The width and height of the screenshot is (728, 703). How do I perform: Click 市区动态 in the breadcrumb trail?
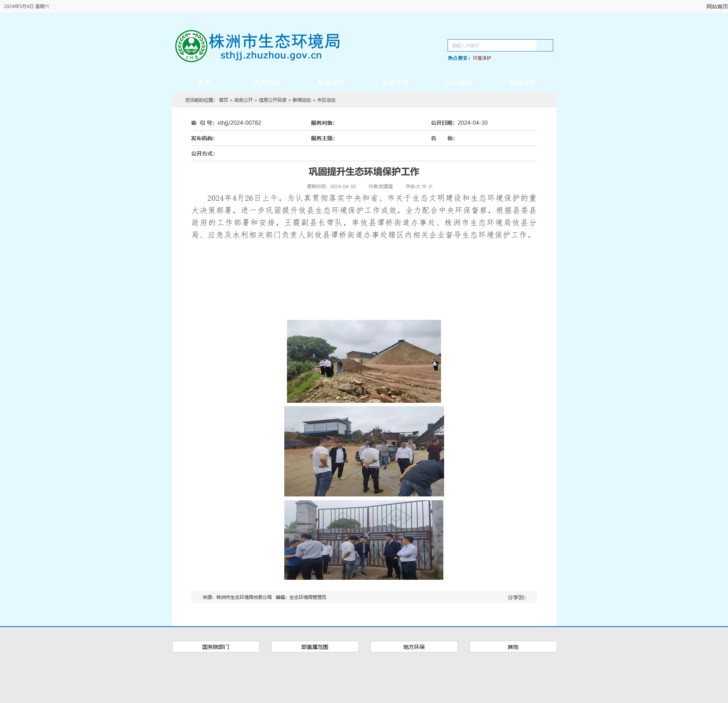(x=327, y=100)
